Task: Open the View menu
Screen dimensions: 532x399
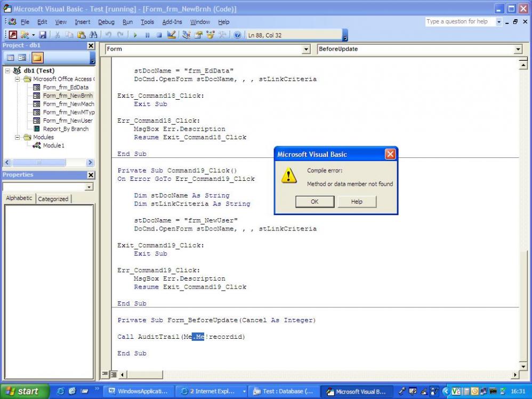Action: tap(61, 22)
